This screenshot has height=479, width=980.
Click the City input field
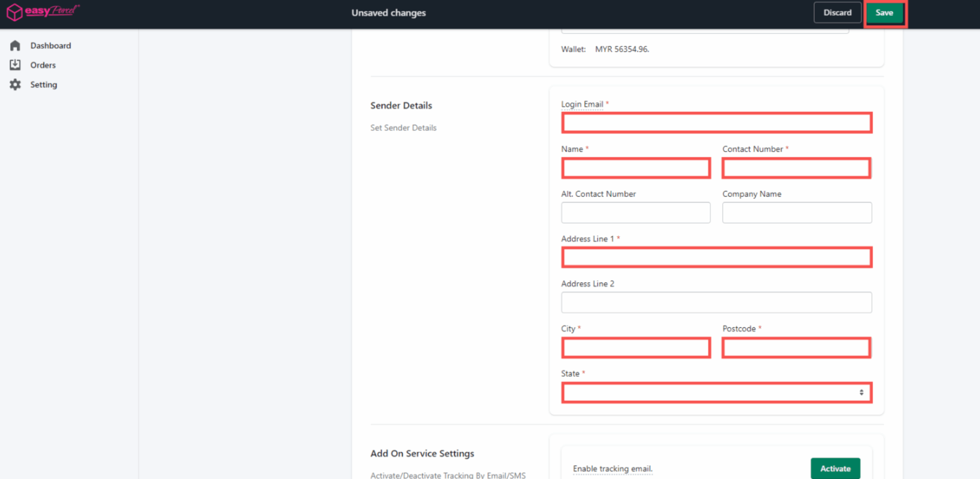pos(636,348)
